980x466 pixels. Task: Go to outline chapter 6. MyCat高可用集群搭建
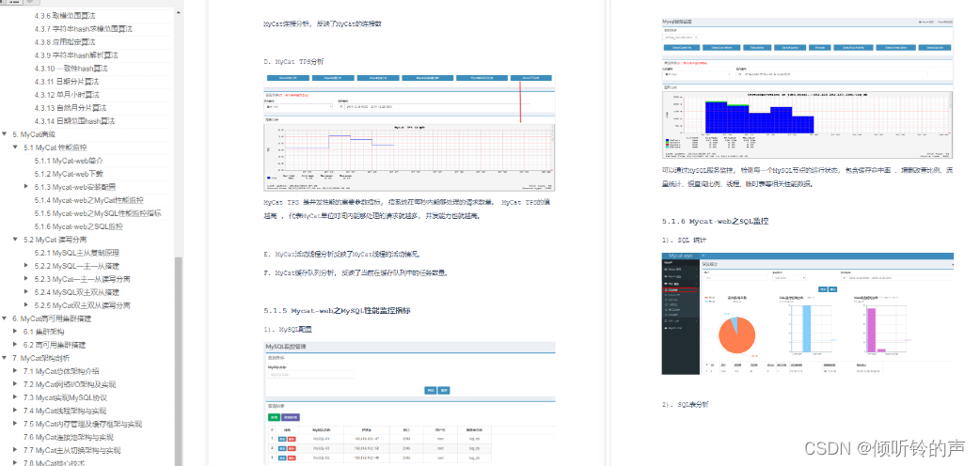[52, 318]
